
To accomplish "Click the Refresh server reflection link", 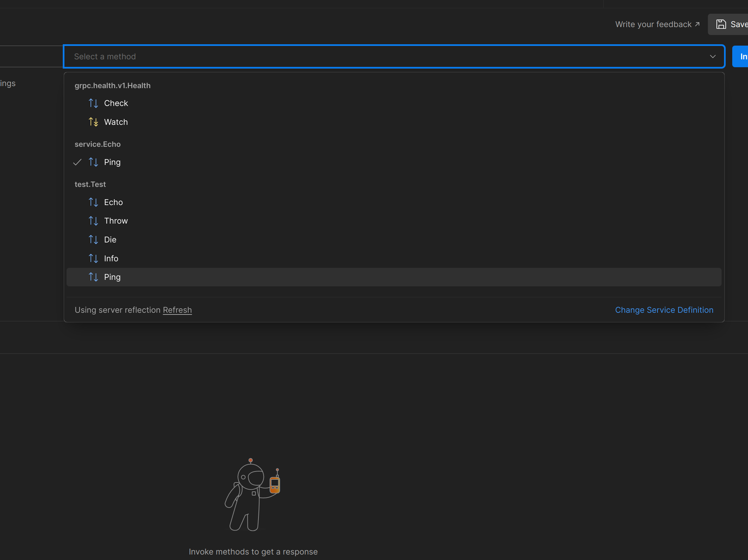I will pos(177,310).
